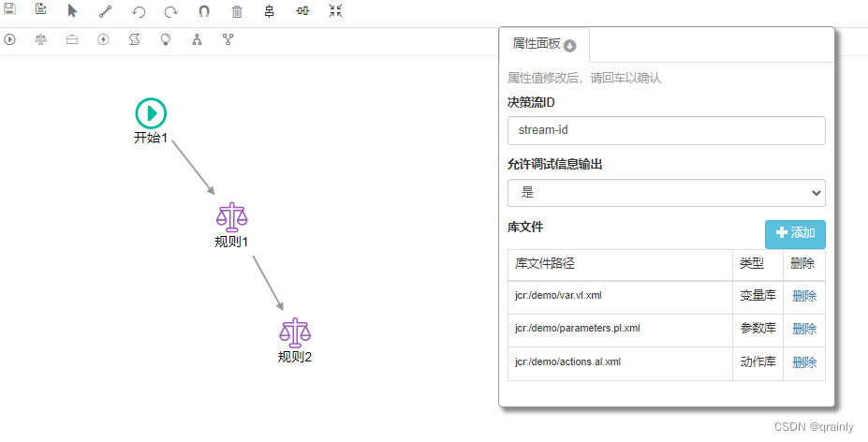The height and width of the screenshot is (442, 868).
Task: Click the jcr:/demo/var.vl.xml path cell
Action: click(x=620, y=298)
